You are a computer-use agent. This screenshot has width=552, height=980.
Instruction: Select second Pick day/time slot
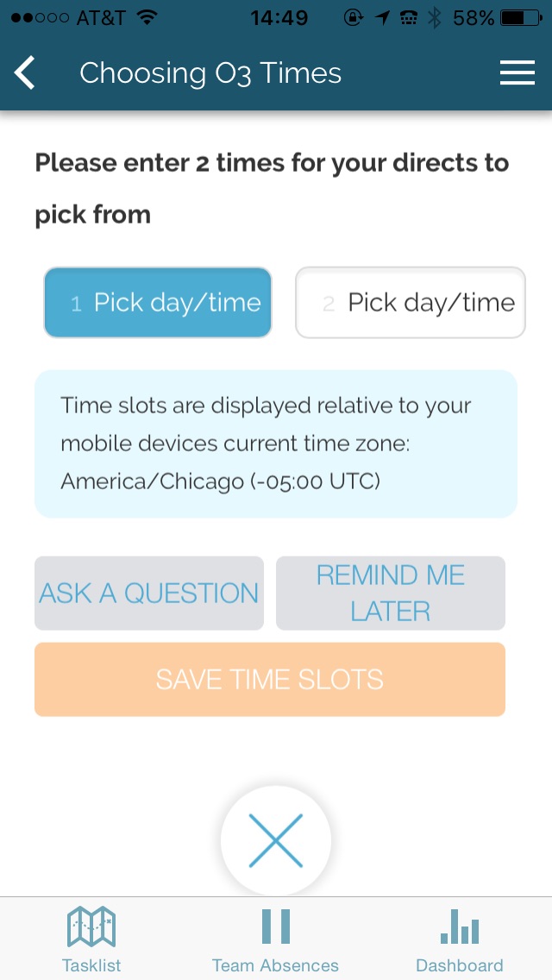(x=411, y=303)
